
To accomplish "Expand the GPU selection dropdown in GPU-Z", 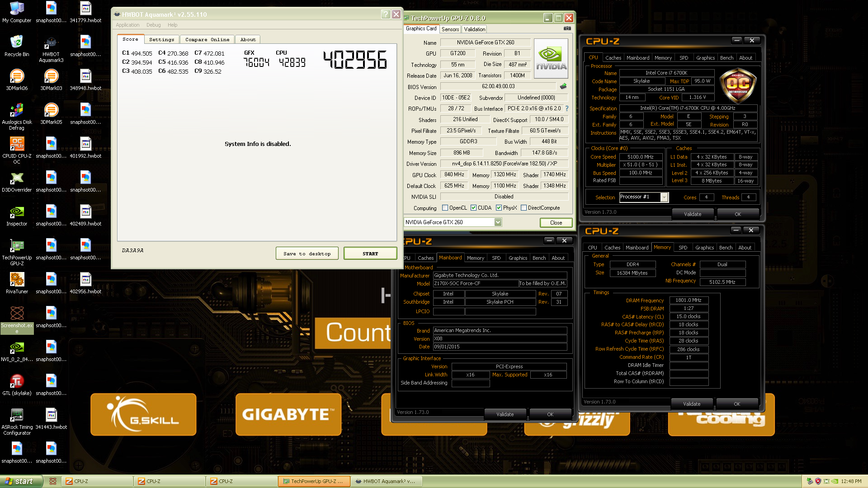I will [498, 222].
